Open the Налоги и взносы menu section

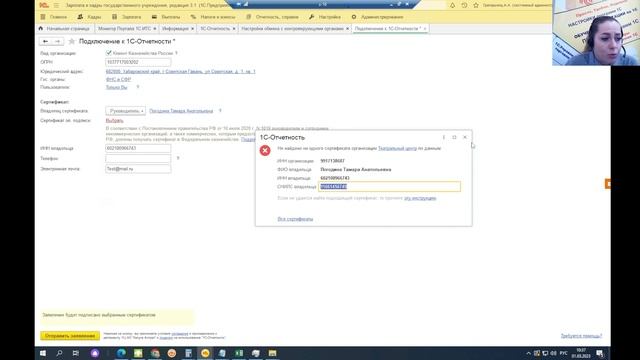[x=213, y=17]
